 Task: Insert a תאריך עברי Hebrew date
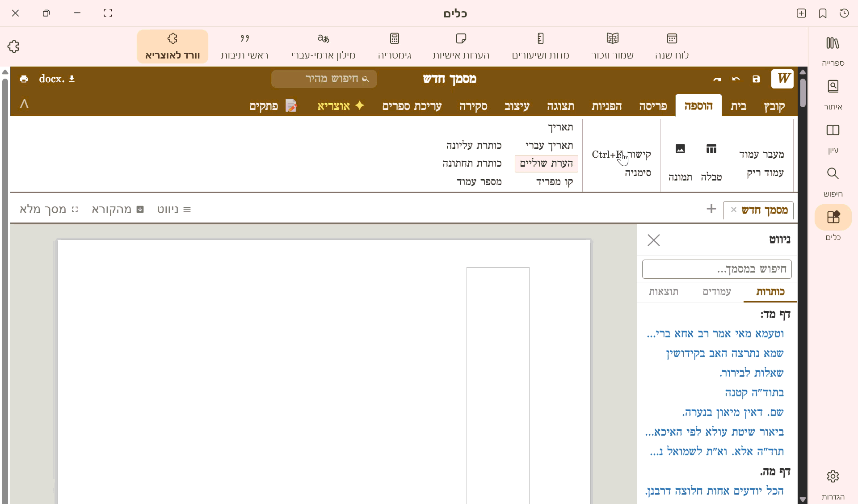coord(549,146)
